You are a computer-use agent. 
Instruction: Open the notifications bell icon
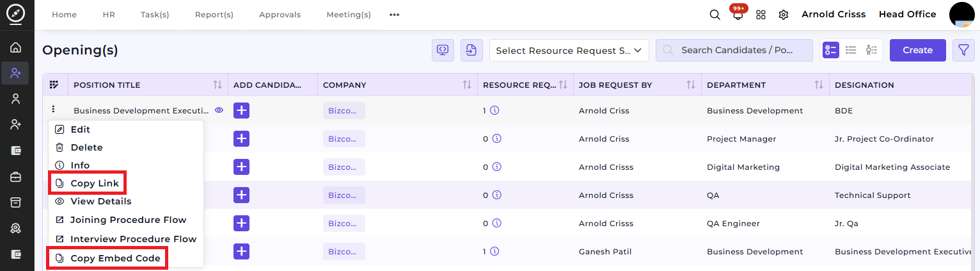point(738,15)
